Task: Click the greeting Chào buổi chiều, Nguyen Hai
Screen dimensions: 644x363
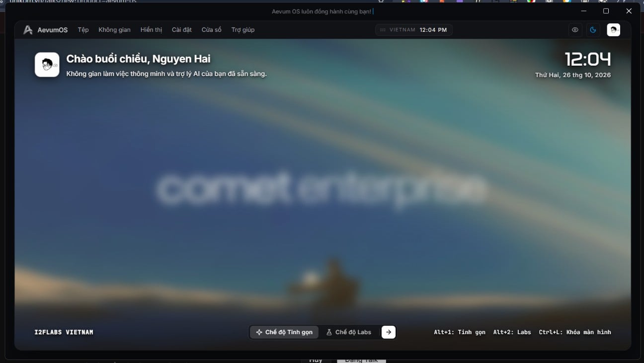Action: pyautogui.click(x=138, y=59)
